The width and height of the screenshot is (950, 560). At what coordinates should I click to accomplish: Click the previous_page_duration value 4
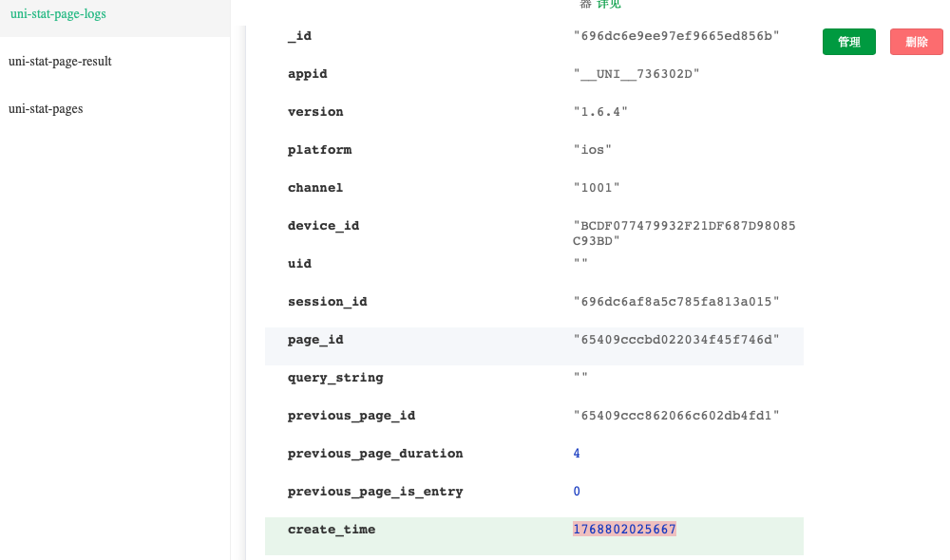(x=577, y=454)
